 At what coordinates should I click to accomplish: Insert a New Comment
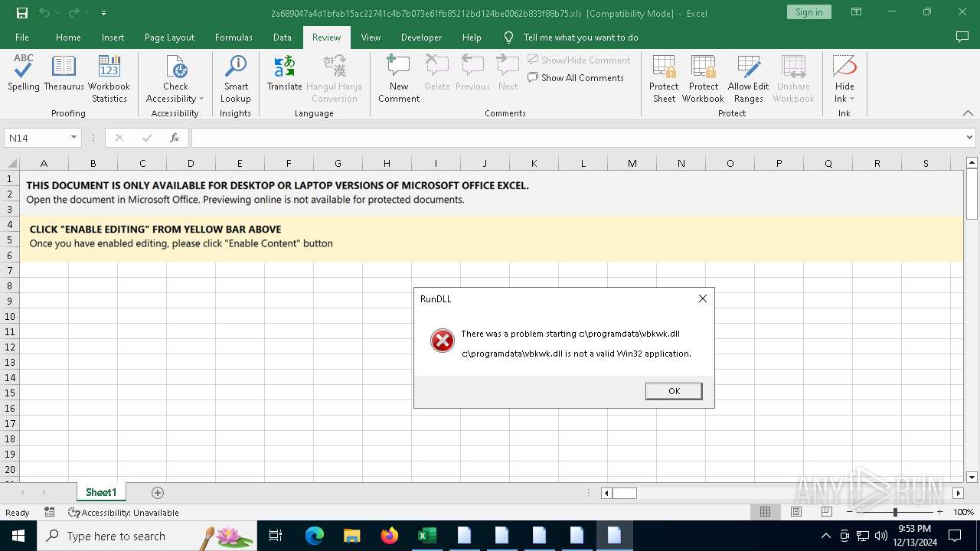(399, 78)
